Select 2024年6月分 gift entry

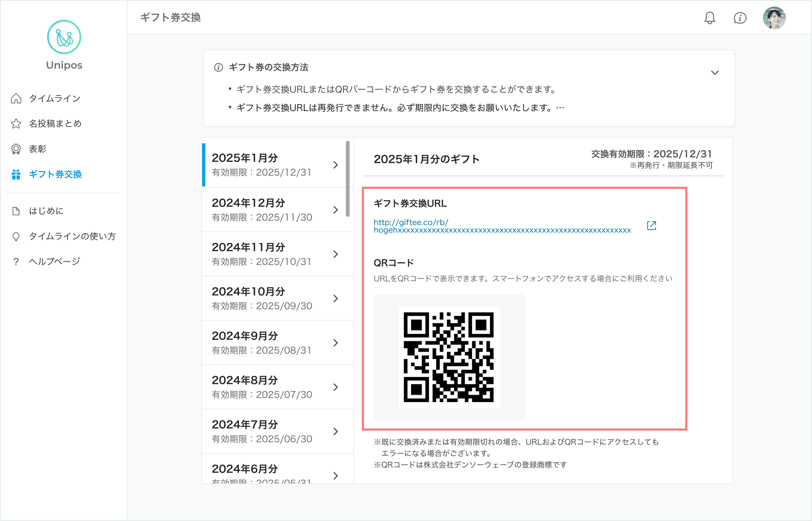[x=277, y=469]
